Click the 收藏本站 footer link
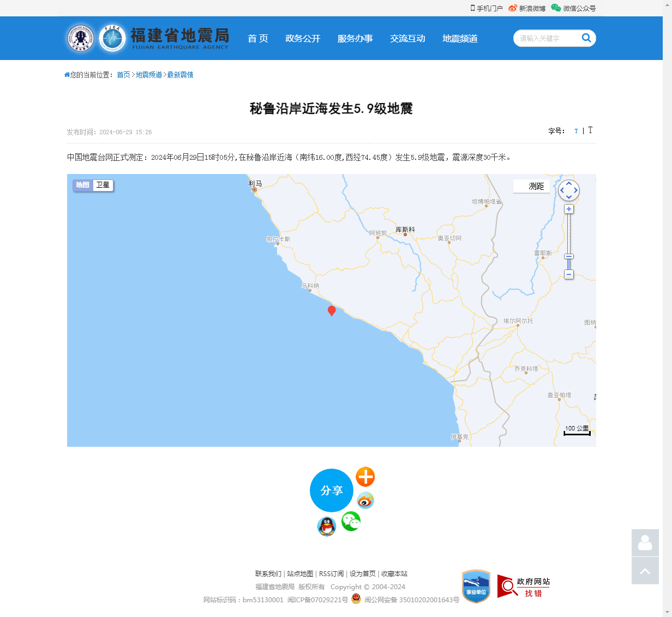The width and height of the screenshot is (672, 617). point(394,573)
